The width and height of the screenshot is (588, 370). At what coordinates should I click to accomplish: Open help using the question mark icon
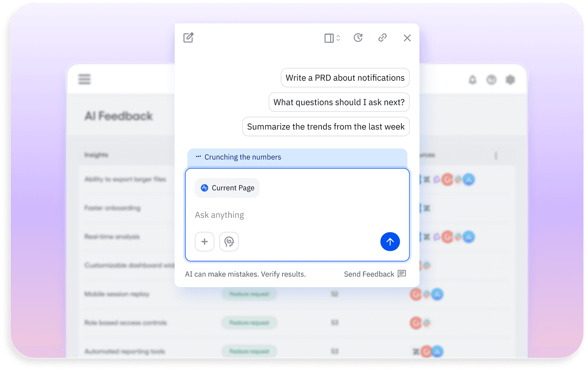coord(491,80)
